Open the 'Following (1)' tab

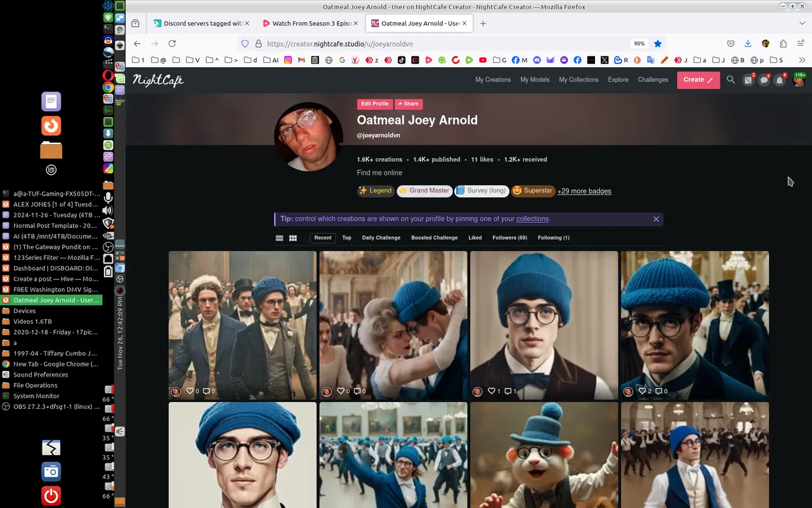pyautogui.click(x=554, y=238)
